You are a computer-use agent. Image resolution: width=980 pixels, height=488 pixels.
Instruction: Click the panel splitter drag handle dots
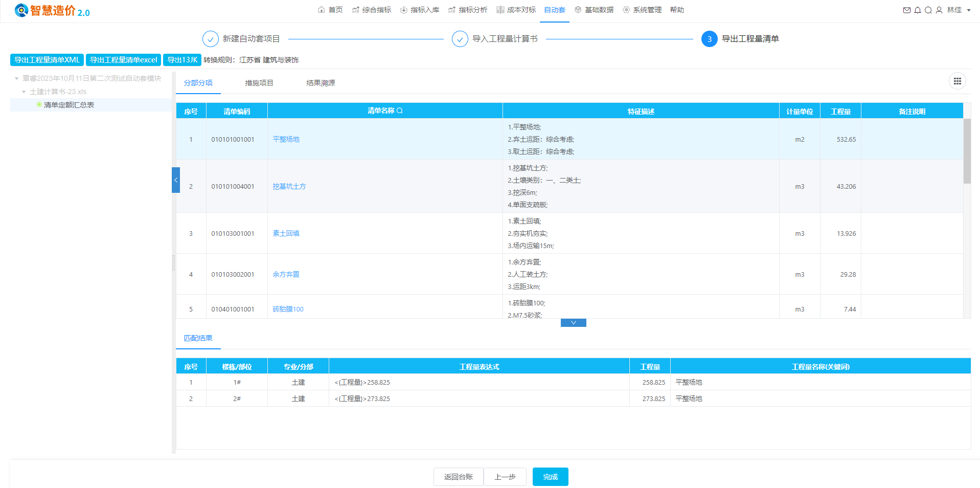click(174, 263)
